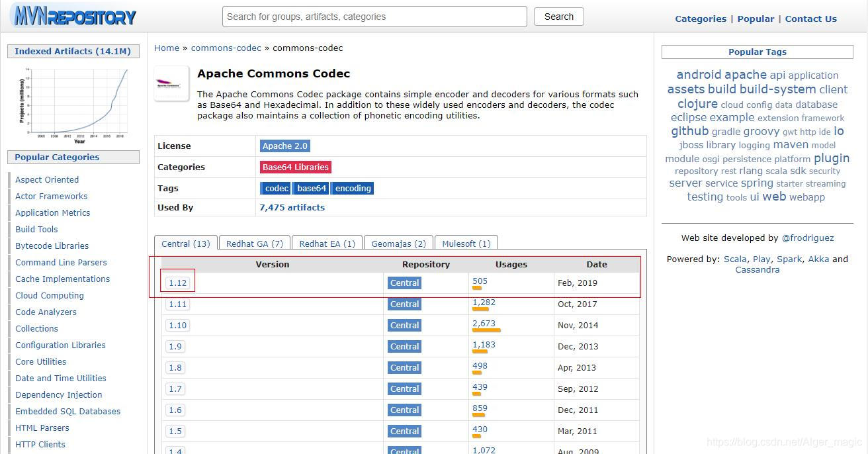
Task: Open Build Tools category
Action: 36,229
